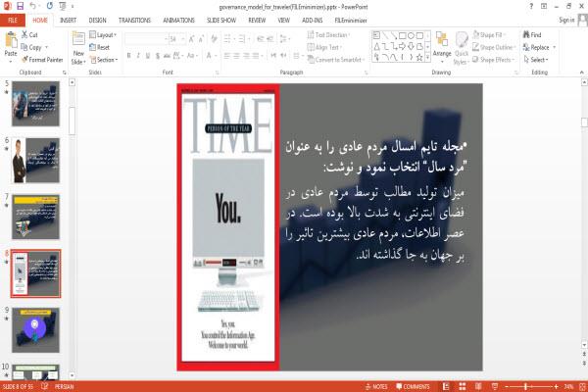This screenshot has height=392, width=588.
Task: Open the Arrange tool
Action: click(442, 46)
